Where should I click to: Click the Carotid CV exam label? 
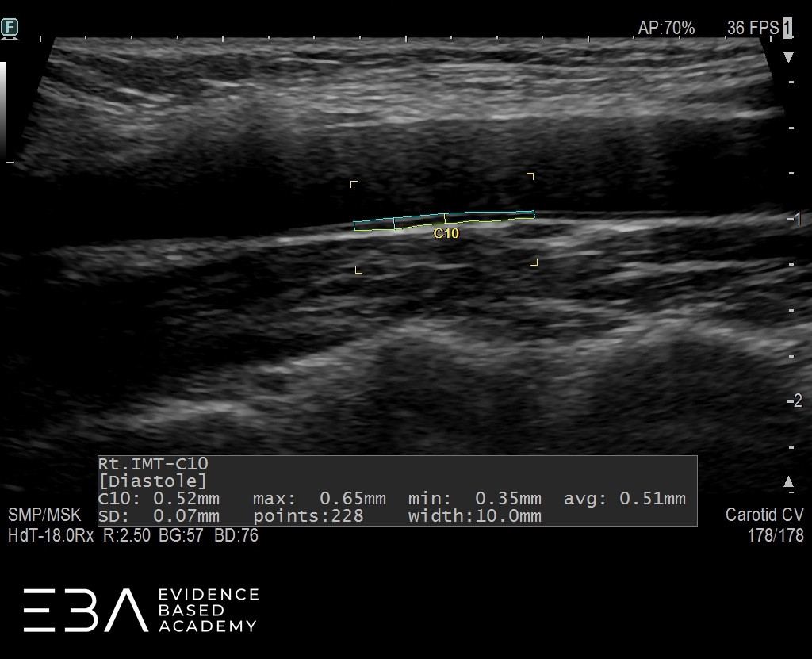click(764, 515)
